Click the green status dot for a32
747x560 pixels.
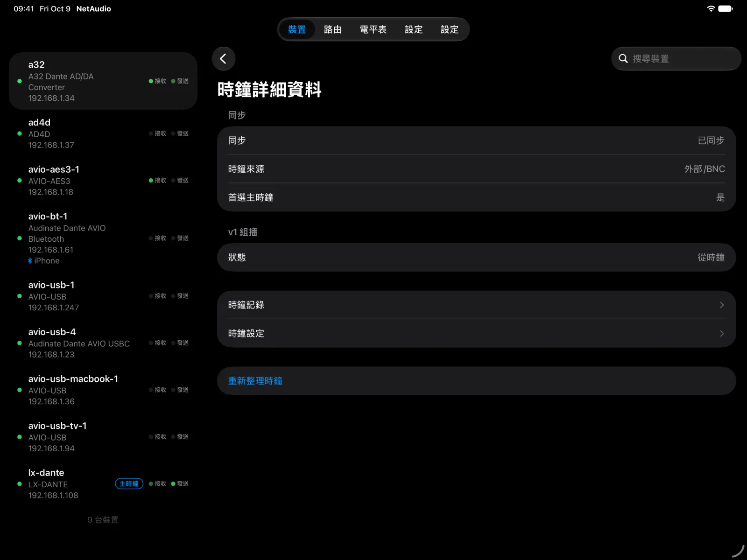(x=19, y=81)
